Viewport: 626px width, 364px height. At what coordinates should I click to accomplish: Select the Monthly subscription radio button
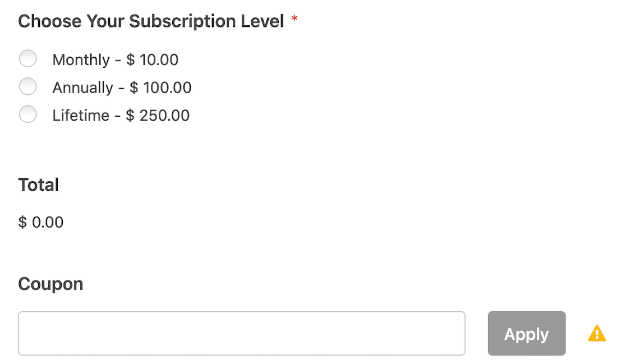(28, 59)
